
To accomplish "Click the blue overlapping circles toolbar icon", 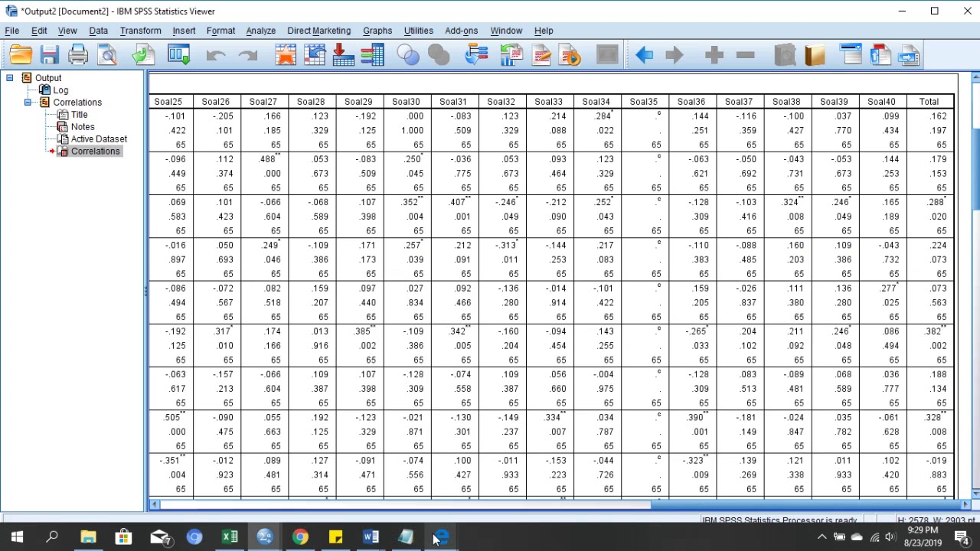I will [x=408, y=54].
